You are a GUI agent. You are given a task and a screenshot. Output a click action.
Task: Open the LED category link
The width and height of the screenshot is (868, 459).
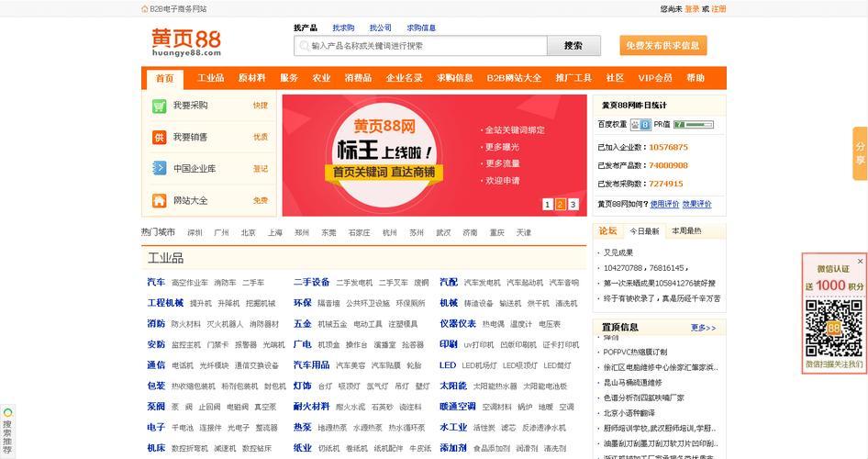[448, 365]
